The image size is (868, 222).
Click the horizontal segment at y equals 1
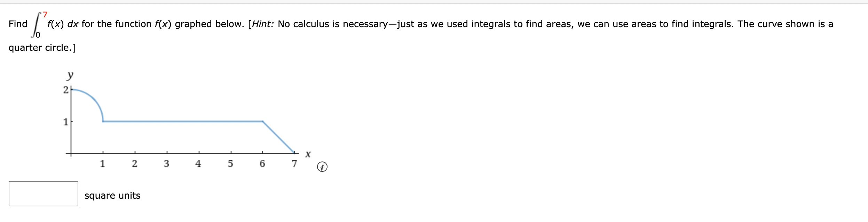pos(181,121)
